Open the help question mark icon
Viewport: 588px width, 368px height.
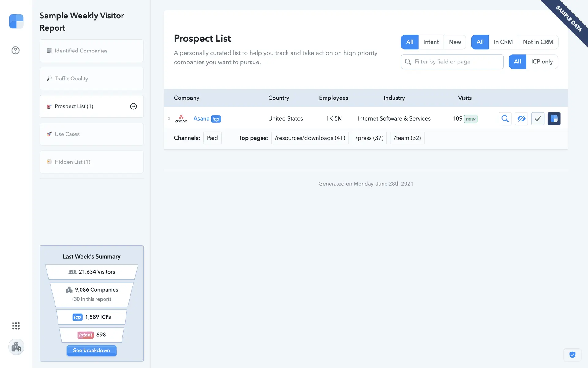[x=16, y=50]
